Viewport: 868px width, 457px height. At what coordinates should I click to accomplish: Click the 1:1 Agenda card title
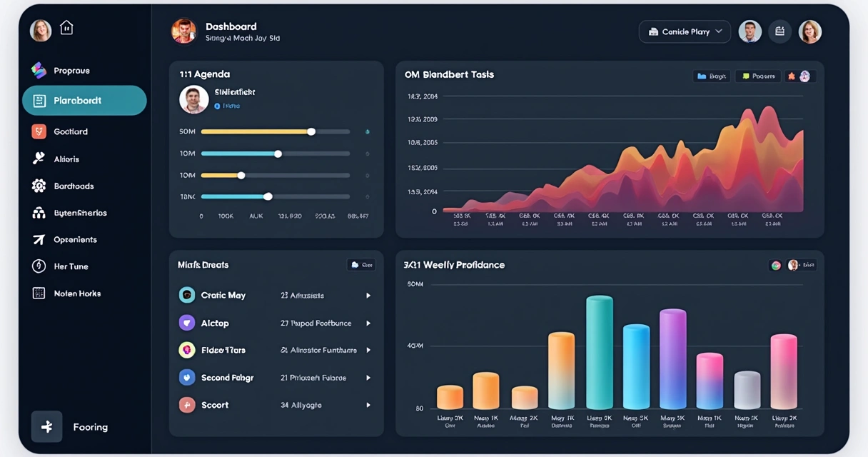pos(205,74)
